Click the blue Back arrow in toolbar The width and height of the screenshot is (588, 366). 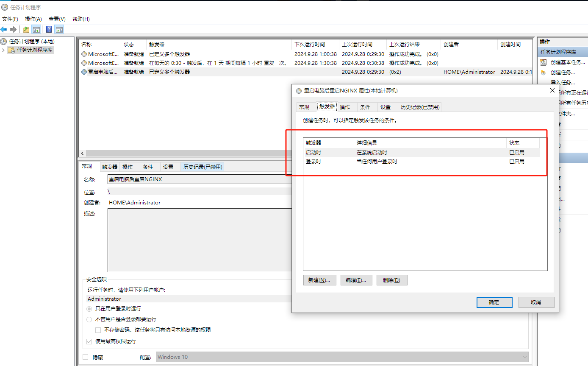[4, 29]
